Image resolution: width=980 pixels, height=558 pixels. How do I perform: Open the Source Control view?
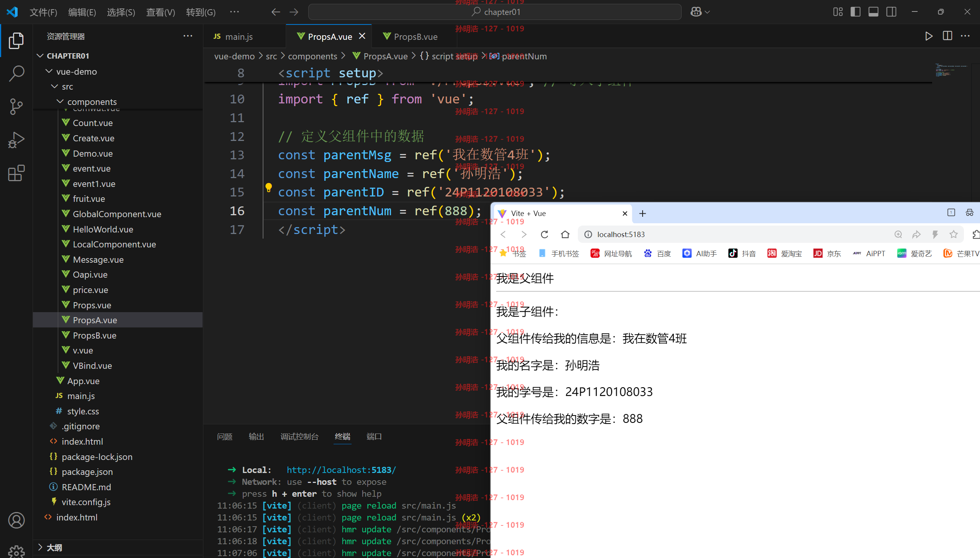(16, 107)
